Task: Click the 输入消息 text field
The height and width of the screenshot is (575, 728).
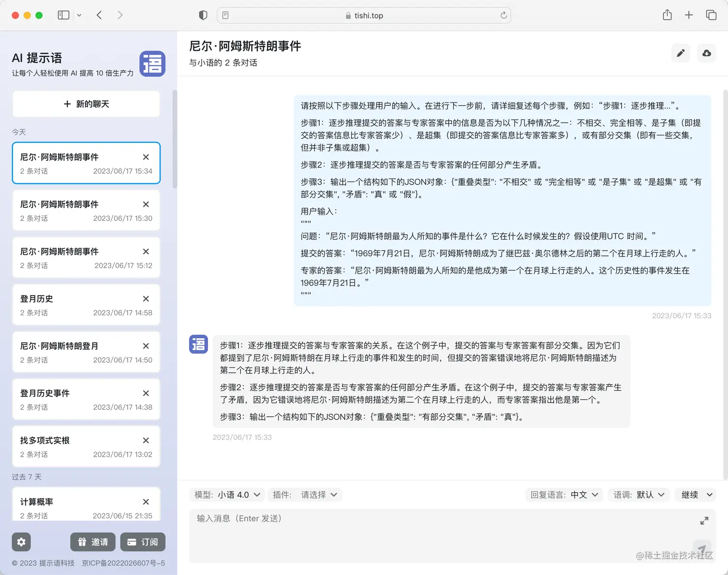Action: (453, 536)
